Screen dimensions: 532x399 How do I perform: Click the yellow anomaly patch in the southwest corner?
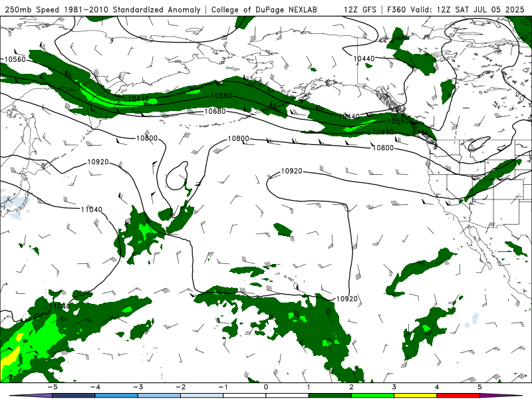point(10,358)
